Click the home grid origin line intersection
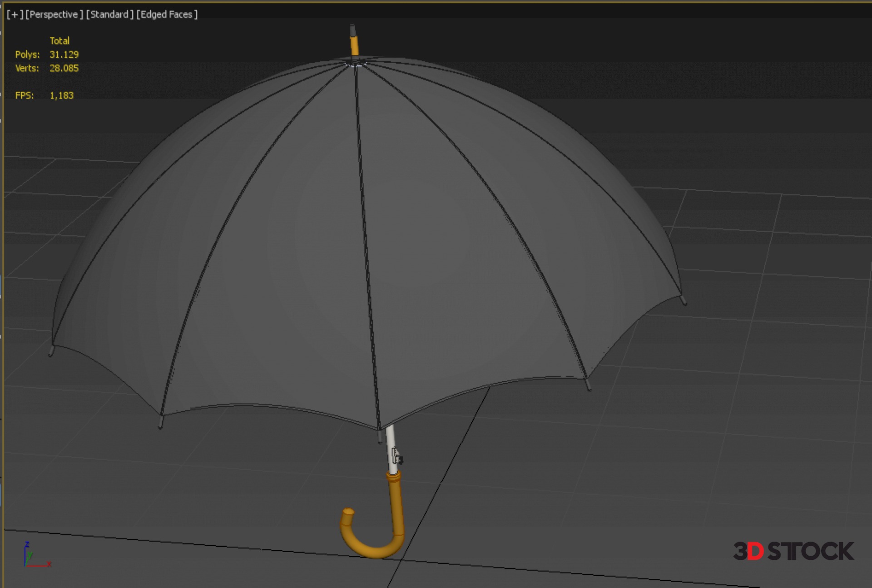The height and width of the screenshot is (588, 872). coord(401,560)
